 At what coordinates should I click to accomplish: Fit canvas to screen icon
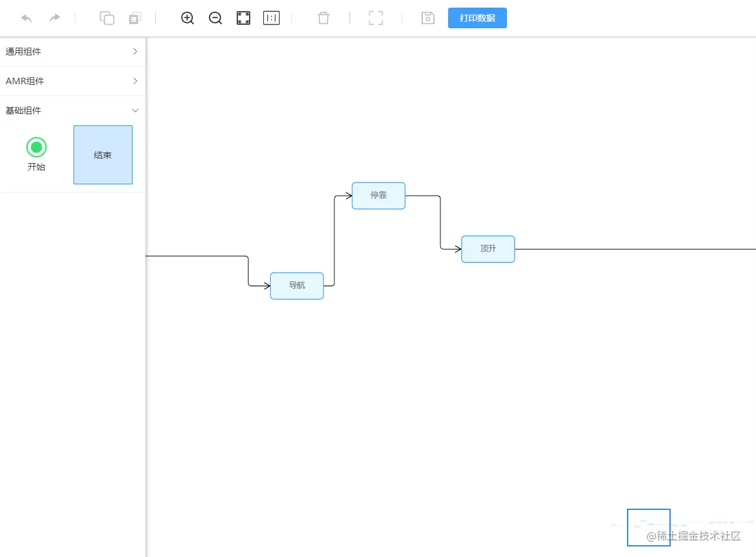pyautogui.click(x=243, y=18)
